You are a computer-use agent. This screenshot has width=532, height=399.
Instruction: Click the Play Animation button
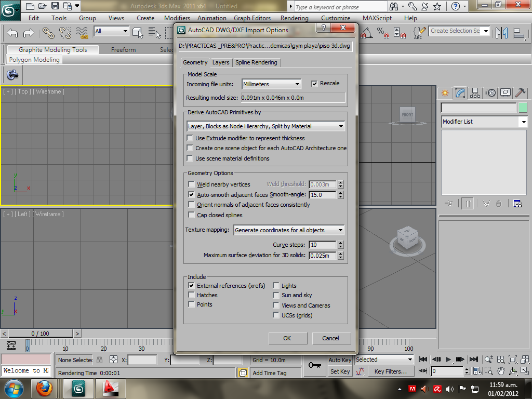(448, 360)
